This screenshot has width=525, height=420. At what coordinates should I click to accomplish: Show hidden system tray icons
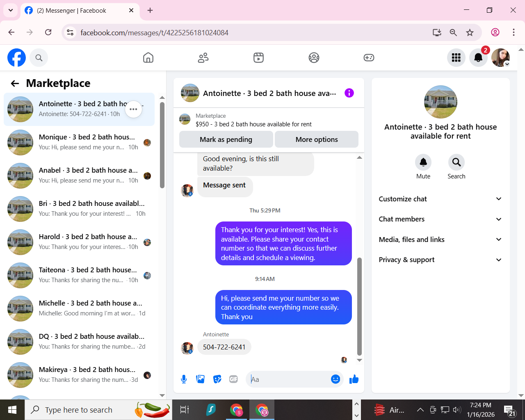pos(420,410)
